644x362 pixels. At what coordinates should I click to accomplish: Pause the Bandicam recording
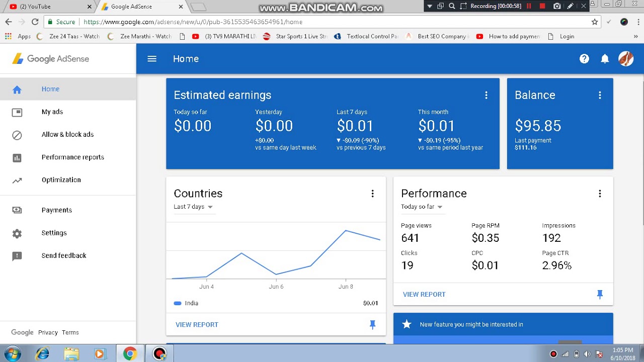[x=529, y=6]
